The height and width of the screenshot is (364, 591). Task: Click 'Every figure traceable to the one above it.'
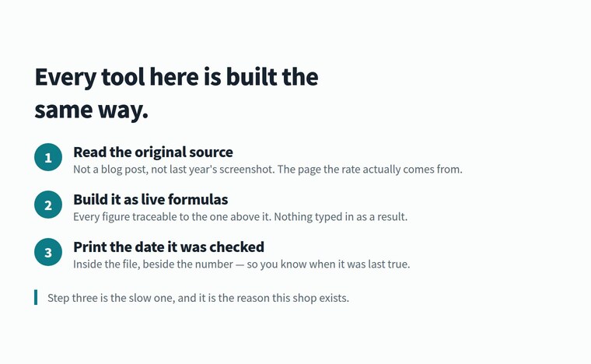click(x=173, y=217)
